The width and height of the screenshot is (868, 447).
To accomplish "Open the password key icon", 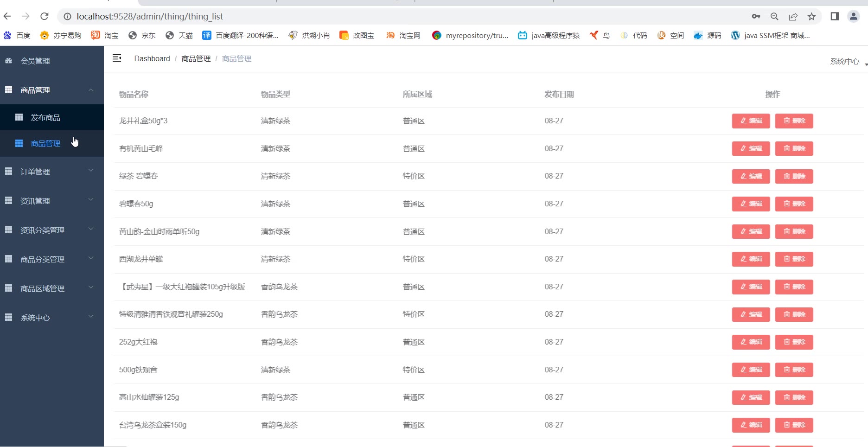I will pyautogui.click(x=756, y=17).
